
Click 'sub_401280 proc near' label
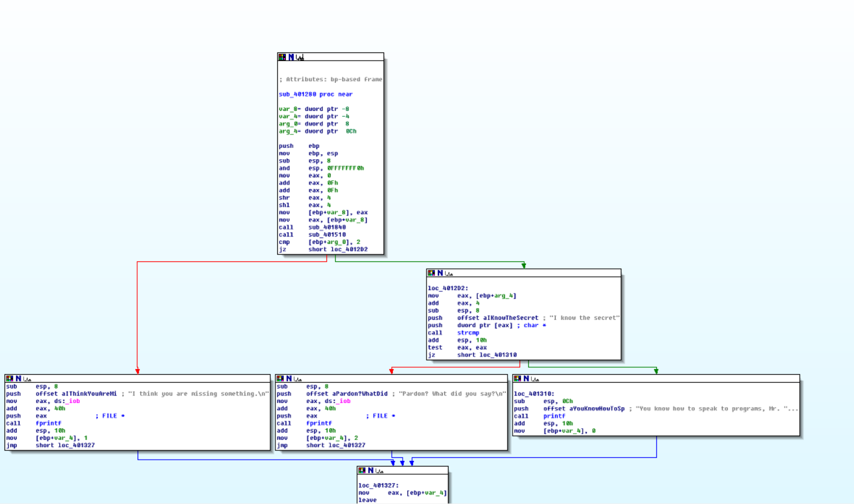(315, 94)
